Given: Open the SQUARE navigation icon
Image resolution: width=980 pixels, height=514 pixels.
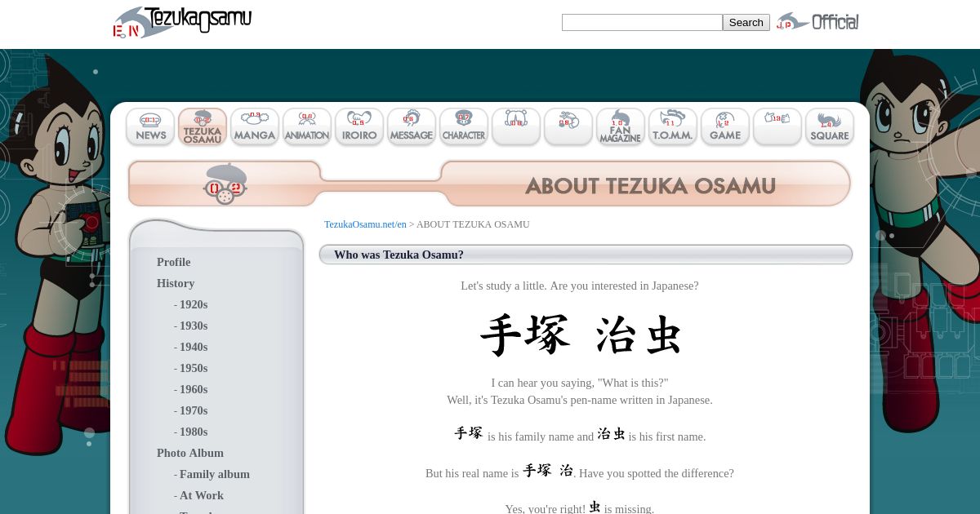Looking at the screenshot, I should point(830,127).
